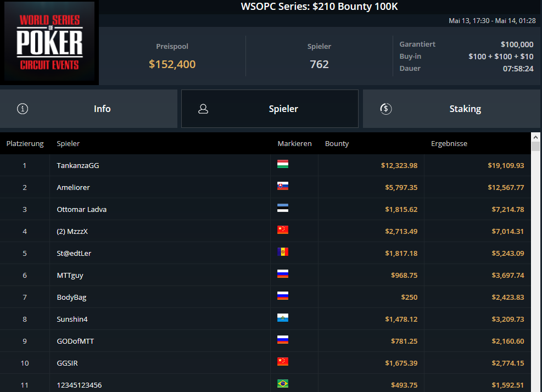
Task: Select the Spieler tab
Action: (x=270, y=109)
